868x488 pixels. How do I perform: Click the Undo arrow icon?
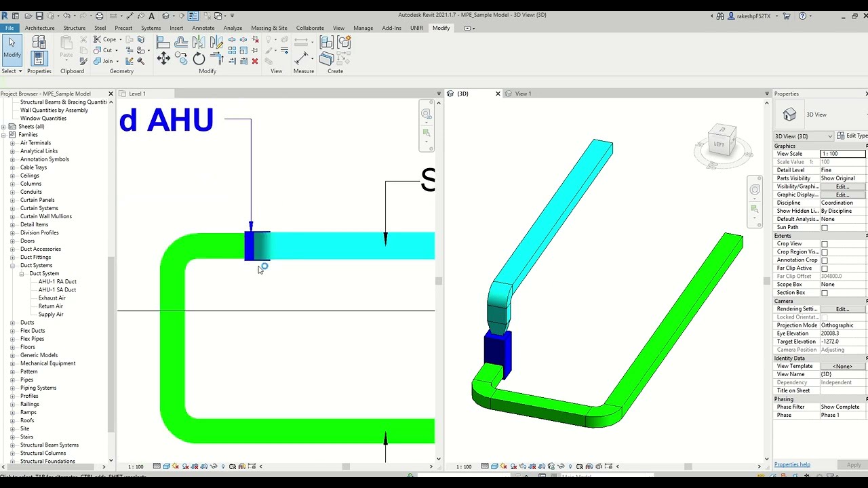point(65,16)
